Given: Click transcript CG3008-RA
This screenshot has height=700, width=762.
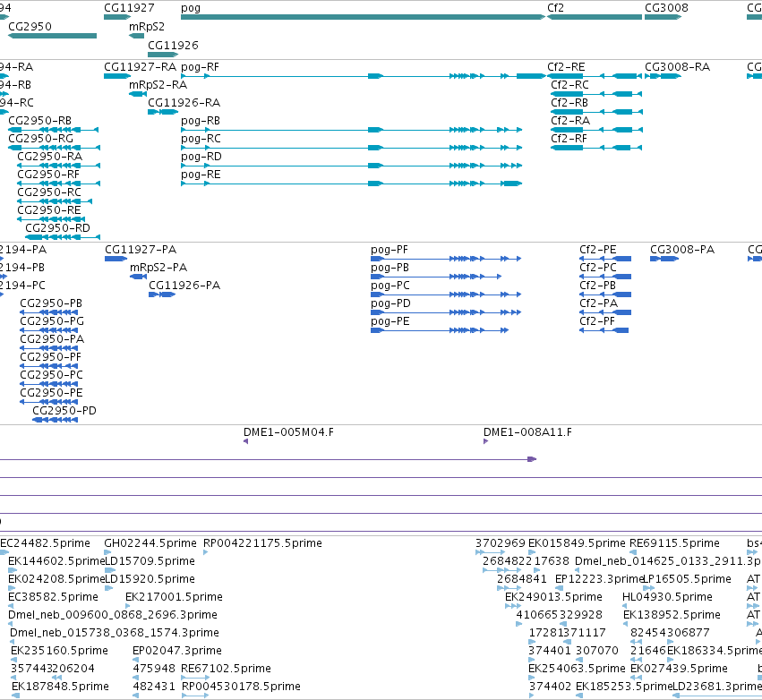Looking at the screenshot, I should pos(663,76).
